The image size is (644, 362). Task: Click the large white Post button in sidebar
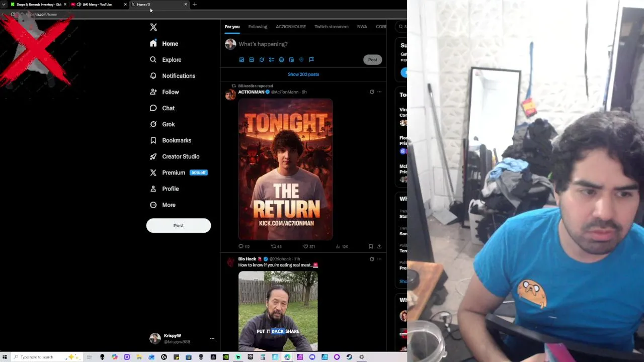point(179,225)
